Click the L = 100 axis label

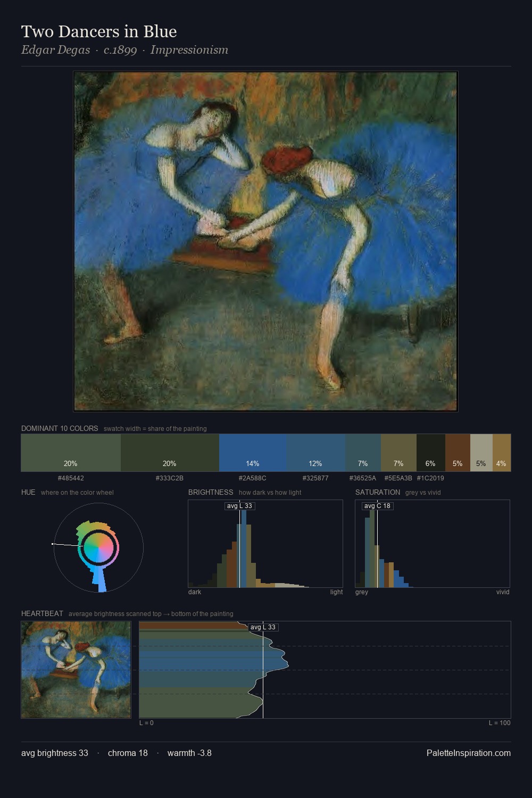click(500, 723)
